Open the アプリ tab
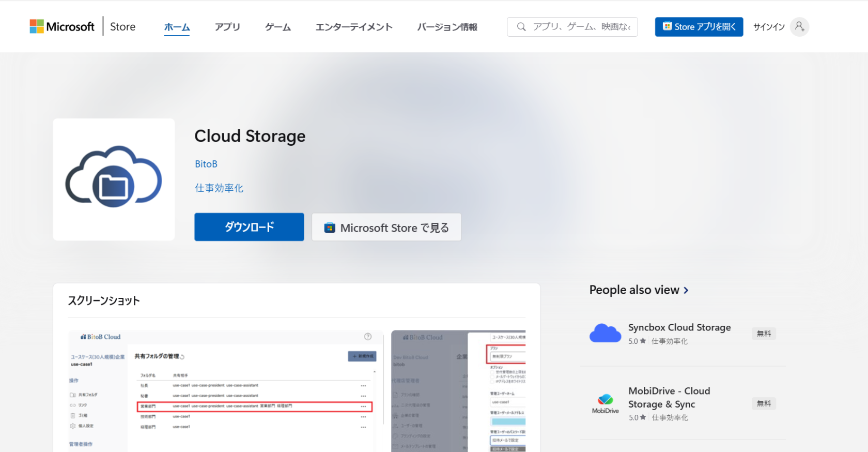The image size is (868, 452). coord(227,27)
